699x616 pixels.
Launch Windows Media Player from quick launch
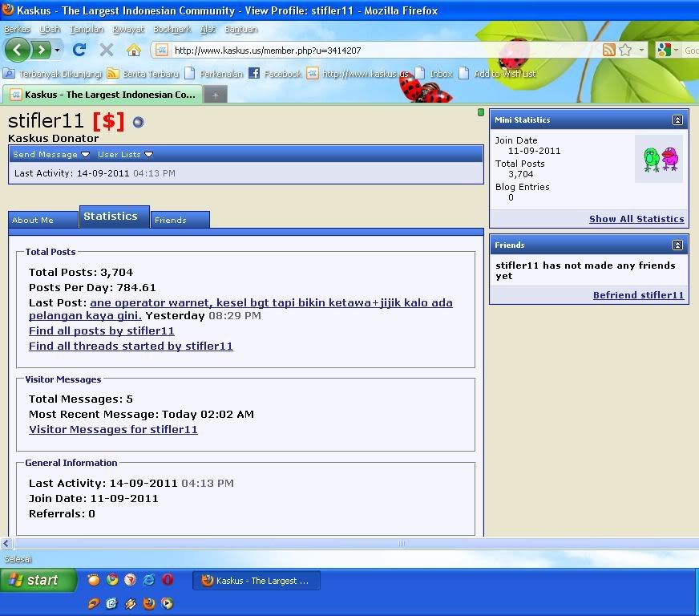167,603
